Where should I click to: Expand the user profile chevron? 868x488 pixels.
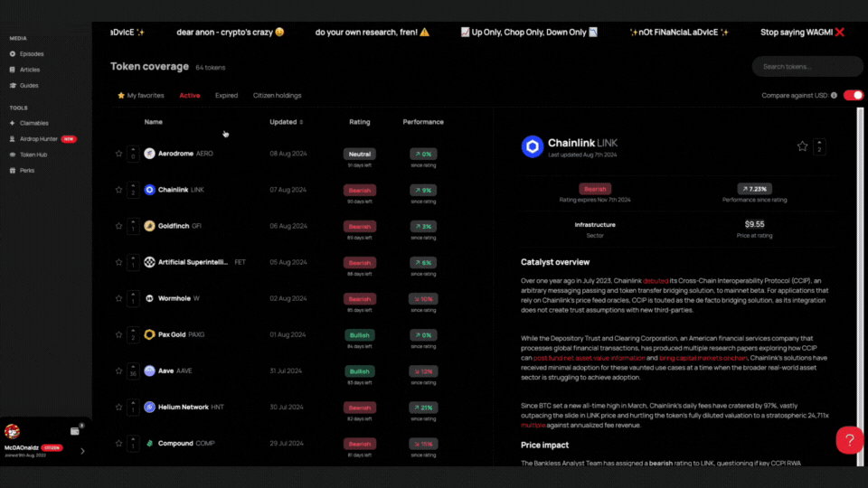pyautogui.click(x=82, y=451)
